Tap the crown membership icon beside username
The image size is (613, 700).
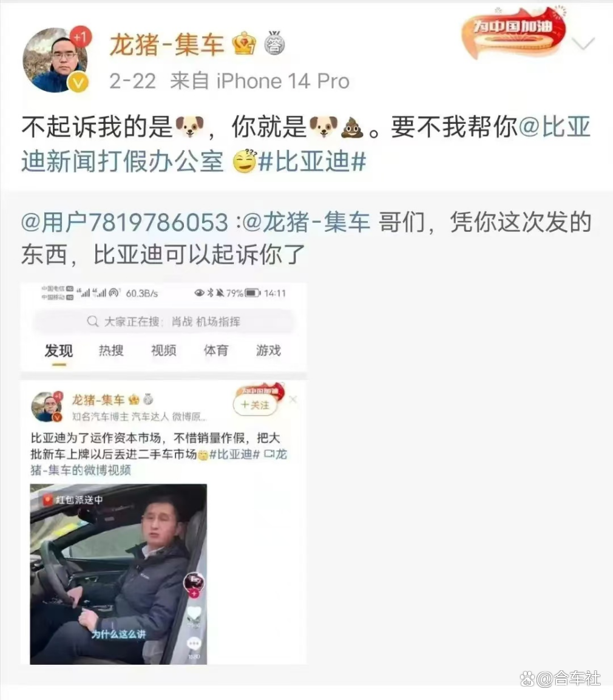click(244, 44)
